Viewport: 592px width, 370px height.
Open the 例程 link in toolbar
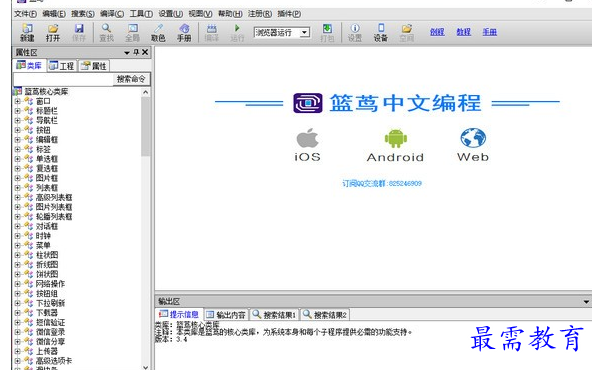click(437, 32)
